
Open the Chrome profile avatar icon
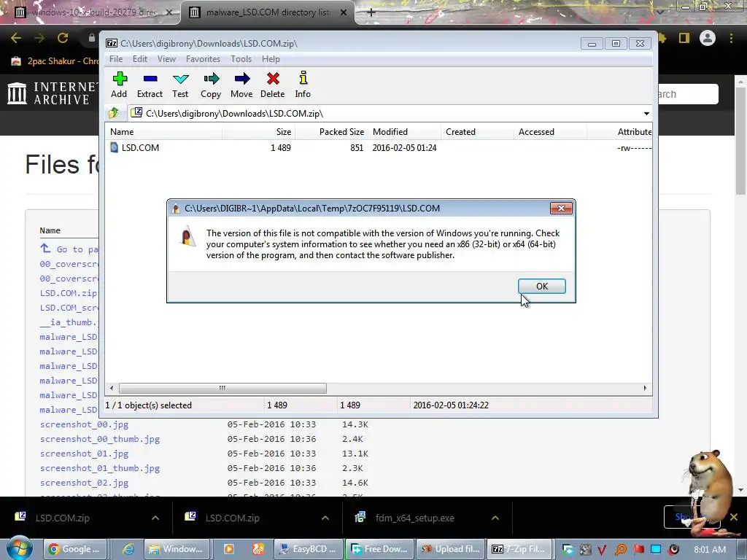pos(708,38)
